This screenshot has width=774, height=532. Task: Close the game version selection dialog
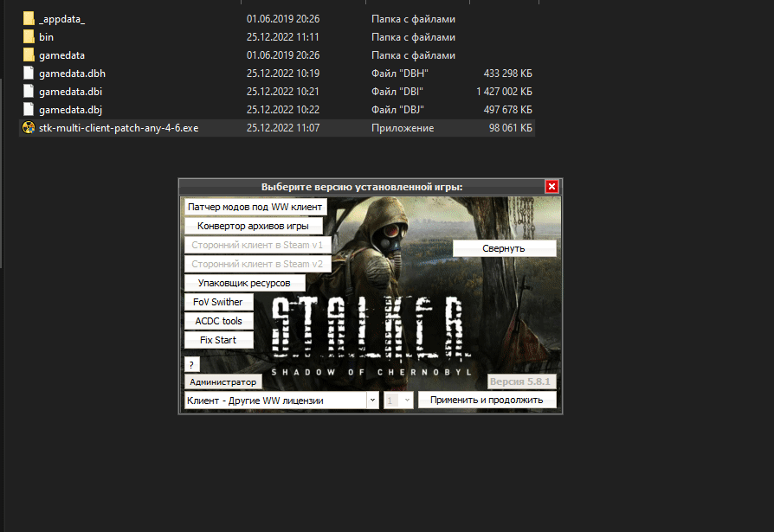[551, 186]
